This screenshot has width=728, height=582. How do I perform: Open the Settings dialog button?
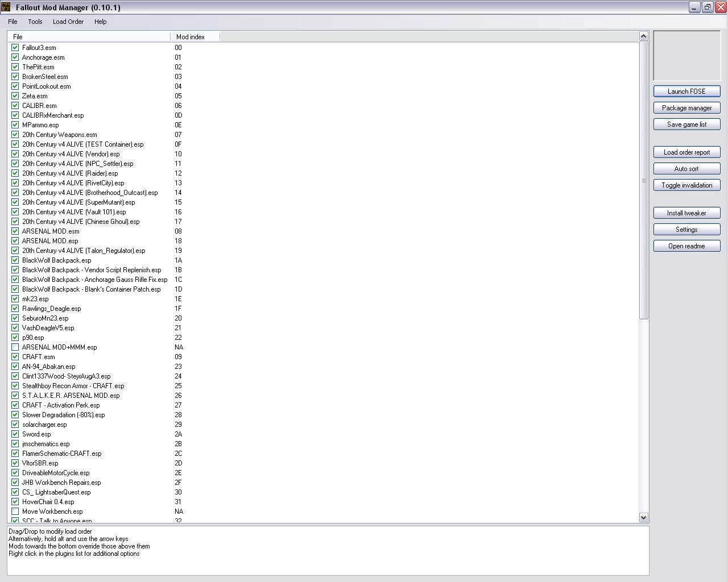tap(686, 230)
